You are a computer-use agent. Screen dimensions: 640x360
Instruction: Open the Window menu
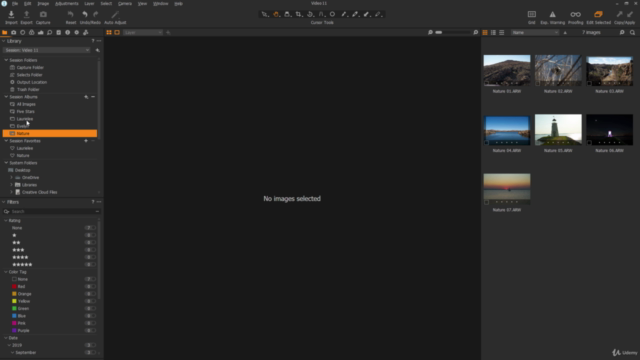click(x=160, y=4)
